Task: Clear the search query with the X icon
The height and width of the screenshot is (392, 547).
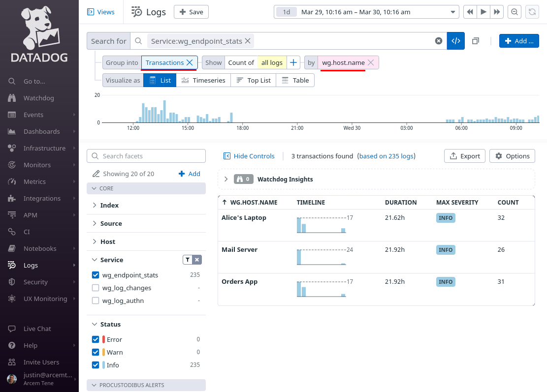Action: point(439,41)
